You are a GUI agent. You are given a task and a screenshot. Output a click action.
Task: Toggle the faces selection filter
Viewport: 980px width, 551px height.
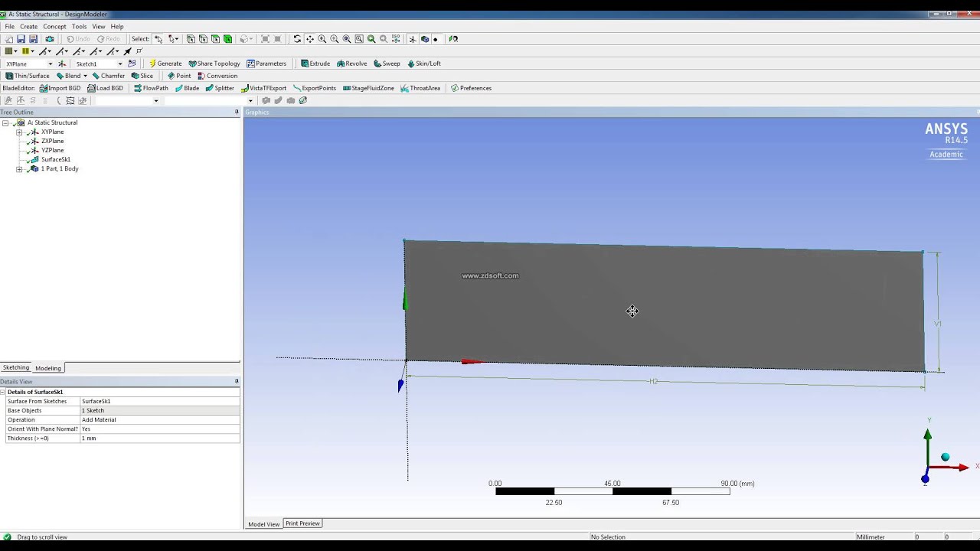click(216, 39)
